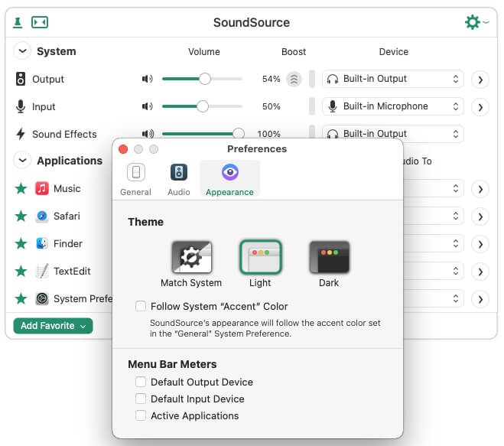Image resolution: width=504 pixels, height=446 pixels.
Task: Collapse the System section
Action: (22, 50)
